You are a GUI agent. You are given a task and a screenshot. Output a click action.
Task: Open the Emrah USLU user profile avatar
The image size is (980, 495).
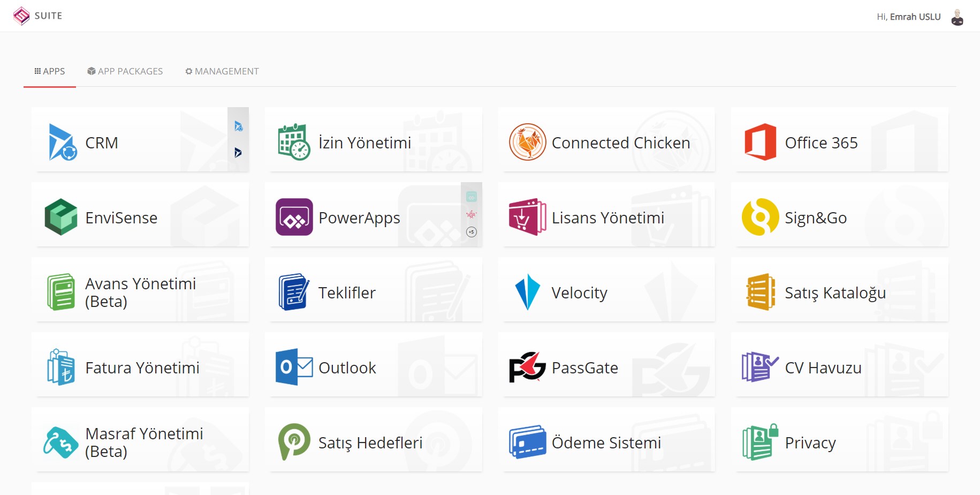[x=957, y=17]
